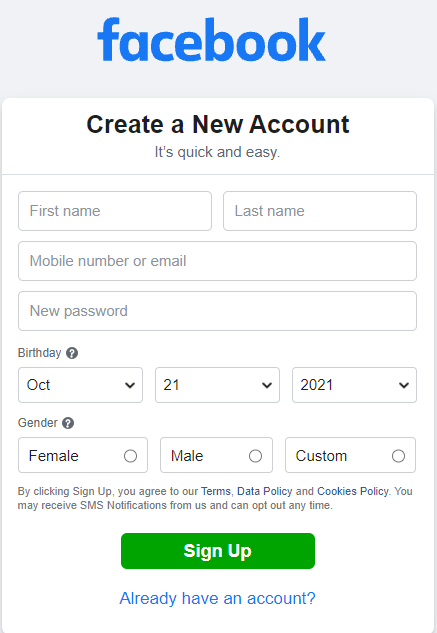The image size is (437, 633).
Task: Click the green Sign Up button
Action: pyautogui.click(x=218, y=551)
